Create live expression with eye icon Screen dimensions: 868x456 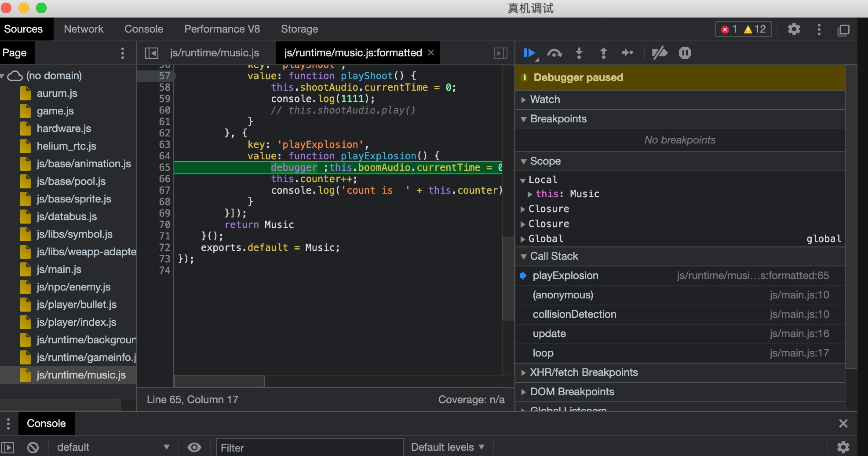pyautogui.click(x=194, y=448)
